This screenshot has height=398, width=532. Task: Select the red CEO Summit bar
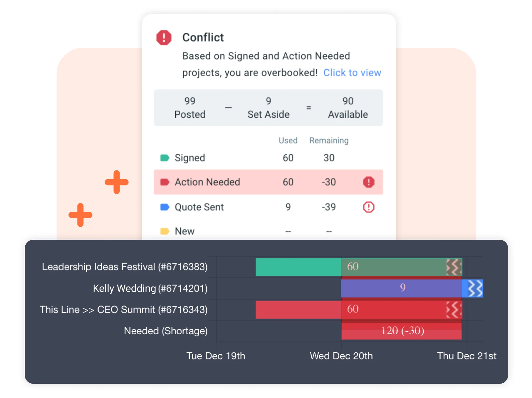tap(359, 310)
